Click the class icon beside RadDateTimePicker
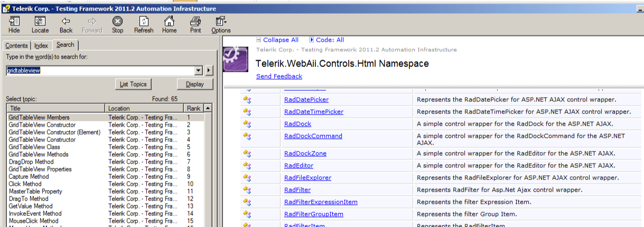The image size is (644, 227). (247, 112)
